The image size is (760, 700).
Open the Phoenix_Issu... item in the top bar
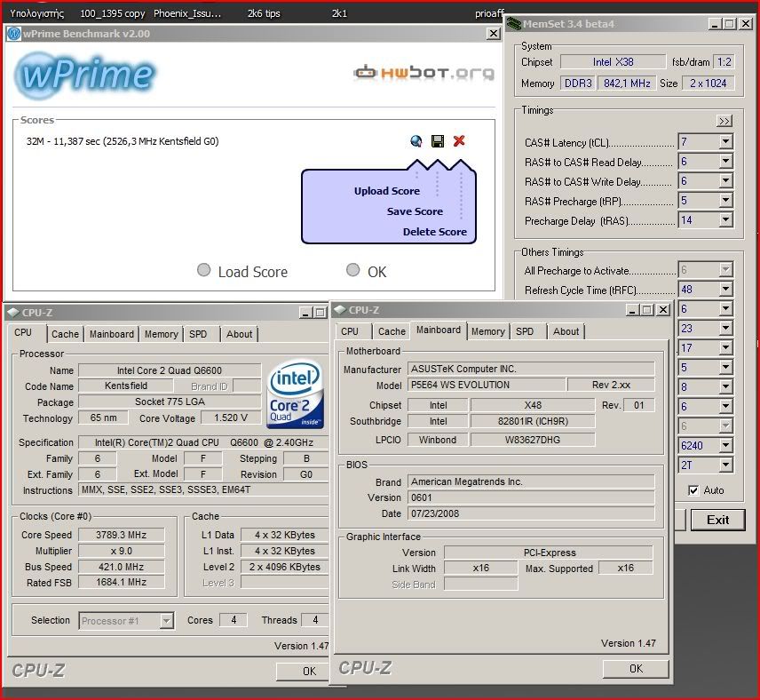coord(187,13)
